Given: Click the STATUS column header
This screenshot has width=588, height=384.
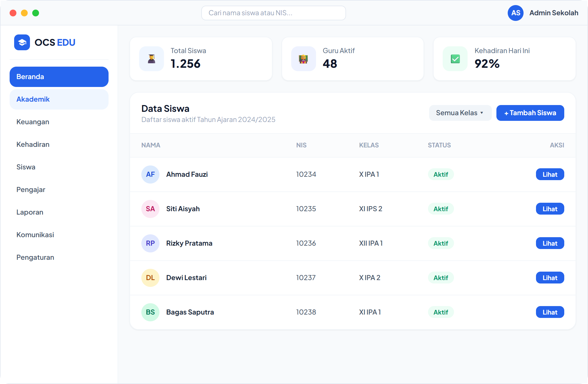Looking at the screenshot, I should point(439,145).
